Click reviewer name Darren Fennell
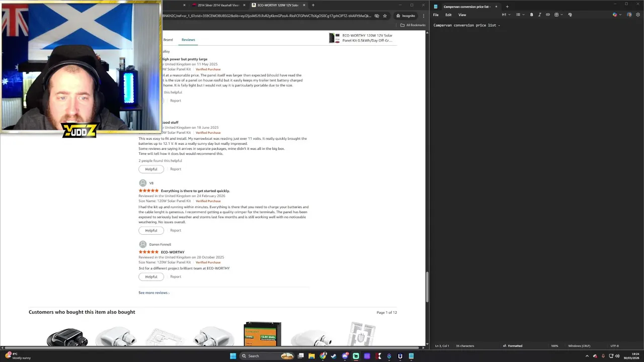Screen dimensions: 644x362 click(x=160, y=244)
